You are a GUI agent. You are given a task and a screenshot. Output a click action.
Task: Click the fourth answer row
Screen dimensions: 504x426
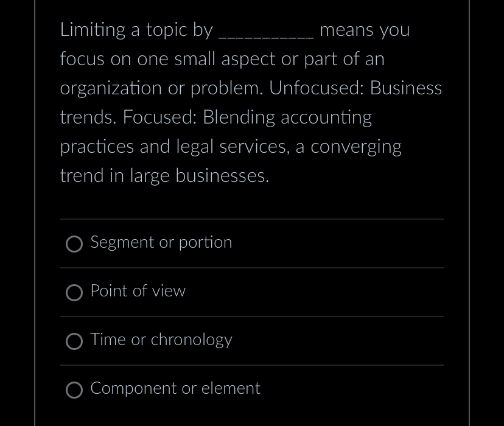pos(251,389)
